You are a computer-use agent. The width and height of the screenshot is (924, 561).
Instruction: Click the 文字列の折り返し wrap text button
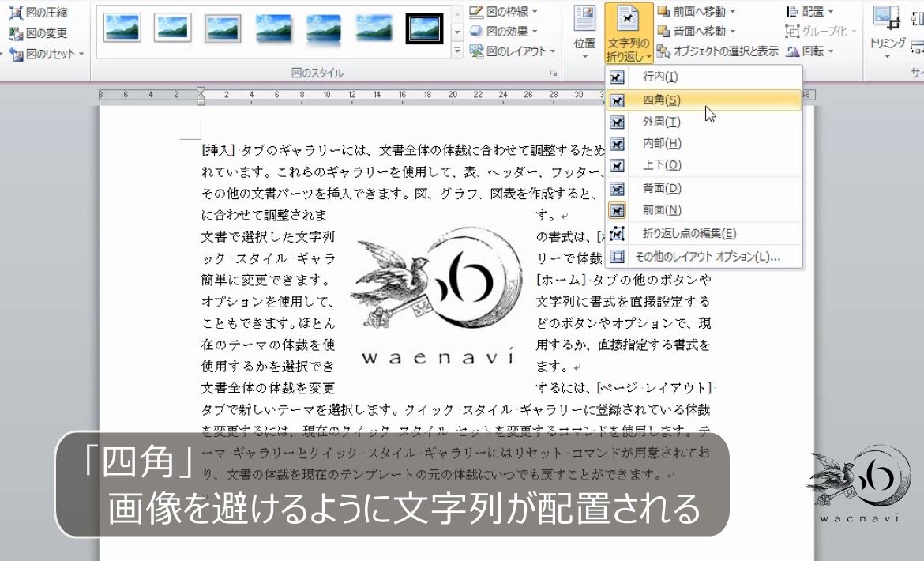[628, 33]
